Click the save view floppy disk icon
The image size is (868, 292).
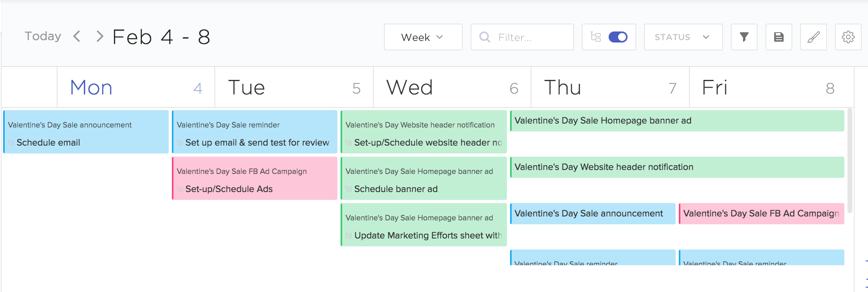tap(779, 37)
